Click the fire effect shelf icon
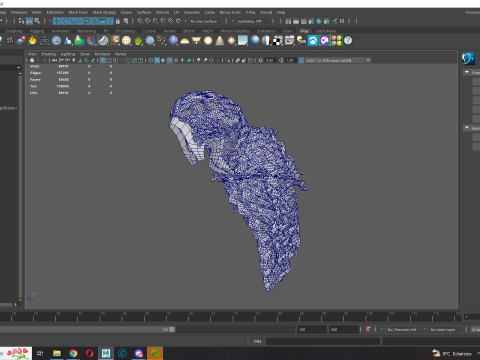This screenshot has height=360, width=480. point(32,41)
